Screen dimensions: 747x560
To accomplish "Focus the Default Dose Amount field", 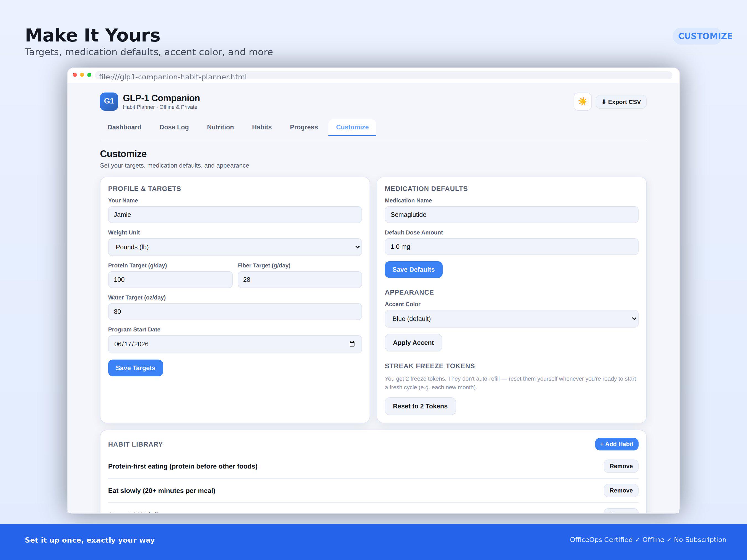I will (x=511, y=247).
